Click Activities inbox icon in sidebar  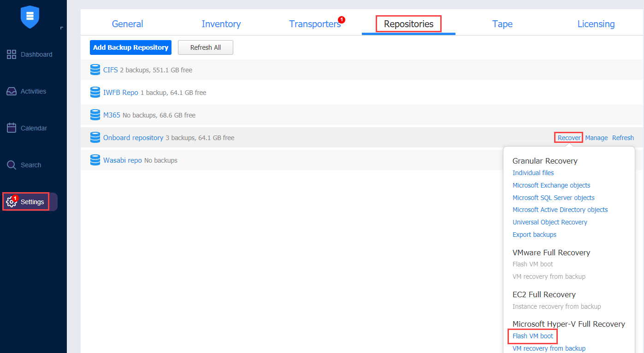[x=12, y=91]
